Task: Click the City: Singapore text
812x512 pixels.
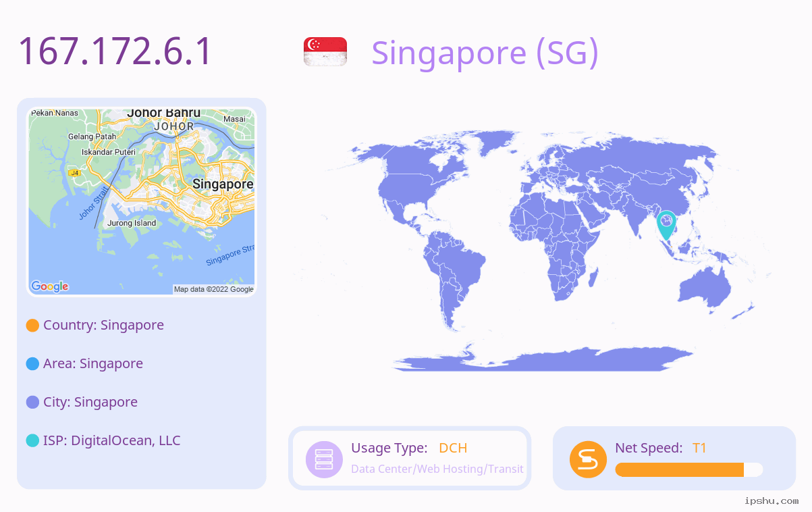Action: [90, 402]
